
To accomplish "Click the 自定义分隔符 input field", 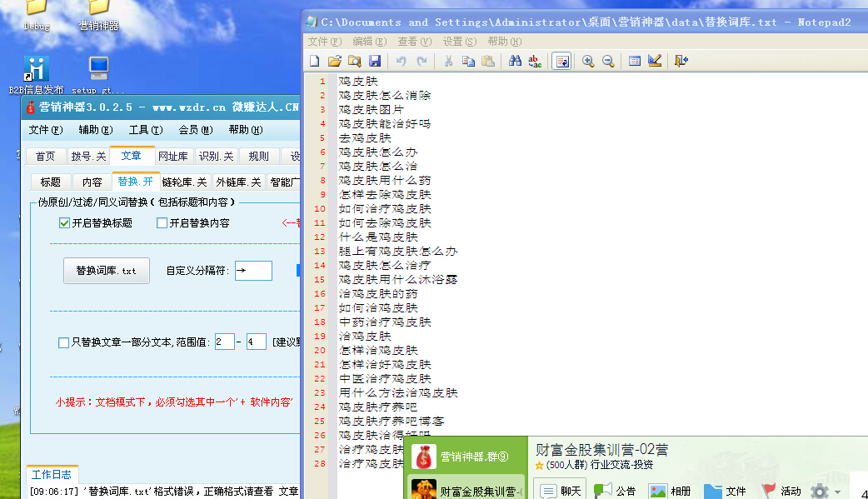I will [253, 271].
